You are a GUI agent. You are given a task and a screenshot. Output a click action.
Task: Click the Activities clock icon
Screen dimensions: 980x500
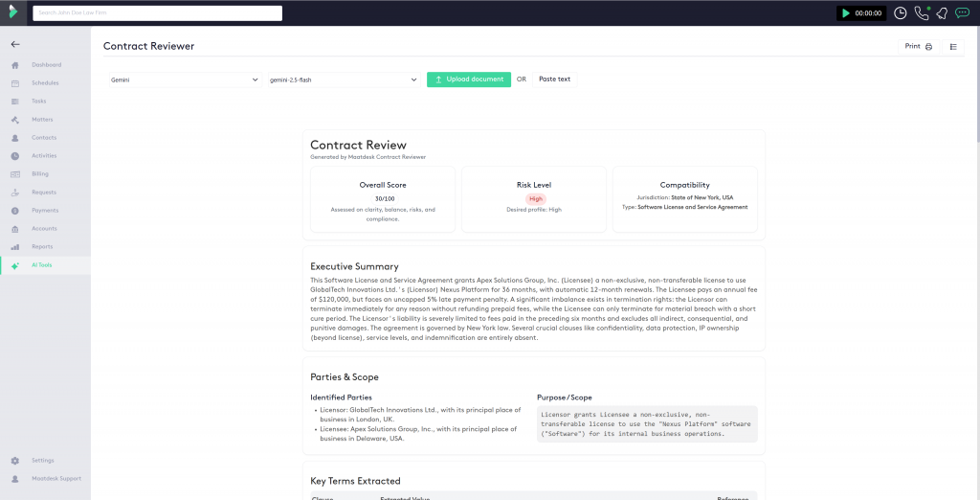click(x=15, y=156)
